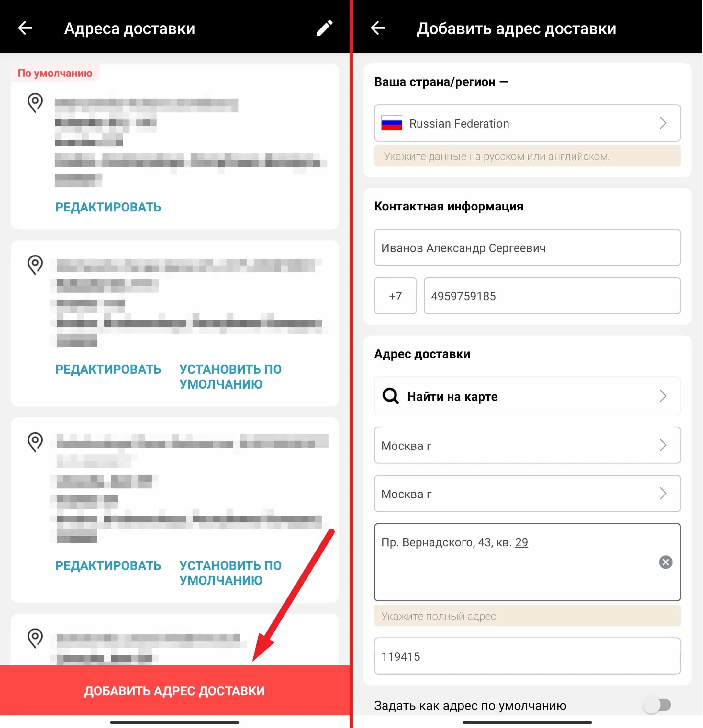Select 'РЕДАКТИРОВАТЬ' for the default address
The height and width of the screenshot is (728, 703).
coord(106,207)
